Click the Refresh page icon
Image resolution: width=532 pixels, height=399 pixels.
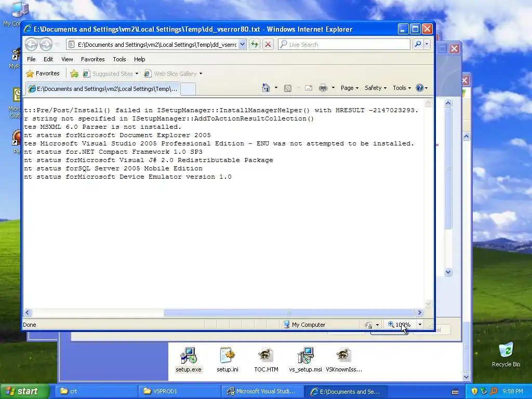(x=255, y=45)
